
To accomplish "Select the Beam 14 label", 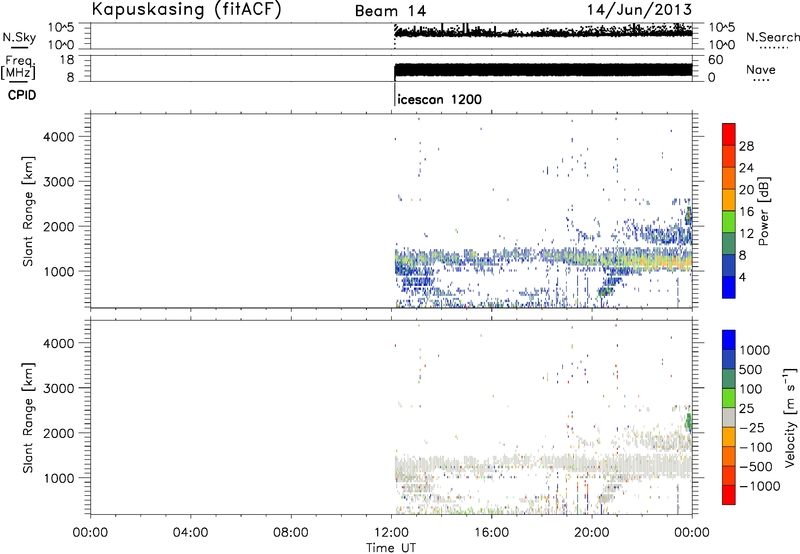I will pos(390,11).
